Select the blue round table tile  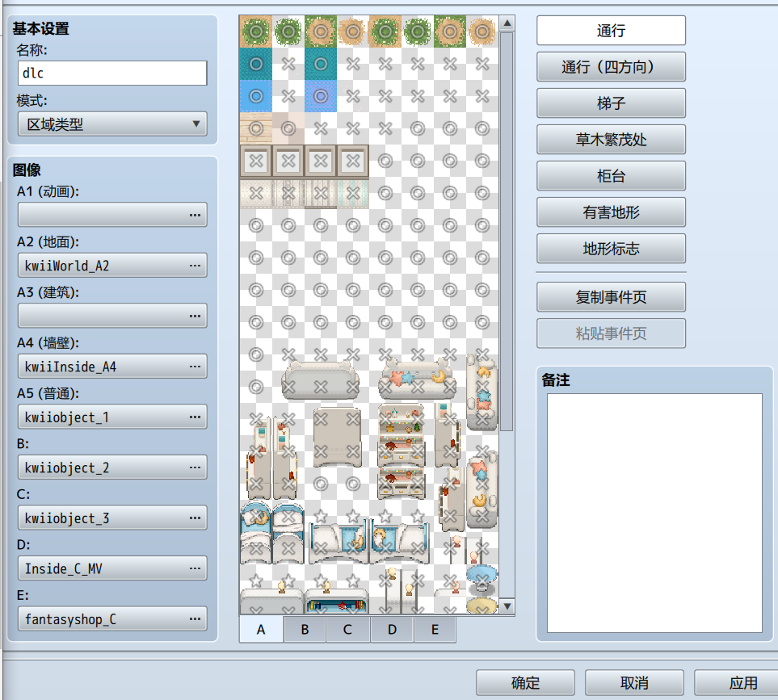[482, 580]
